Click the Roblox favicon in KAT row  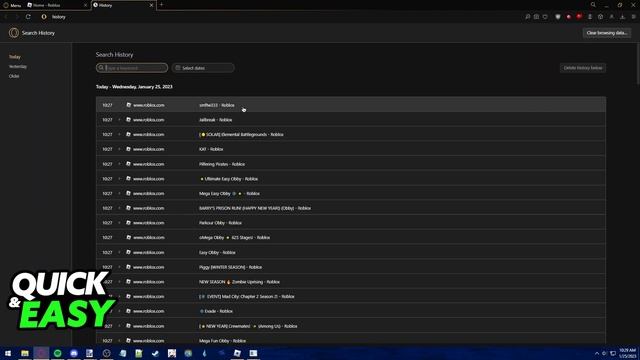point(128,149)
